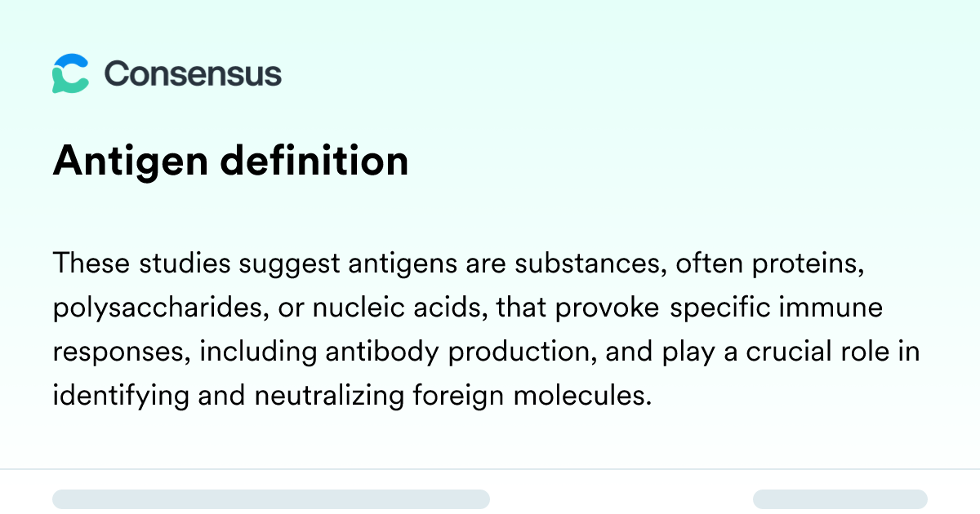
Task: Click the short gray placeholder bar
Action: (840, 499)
